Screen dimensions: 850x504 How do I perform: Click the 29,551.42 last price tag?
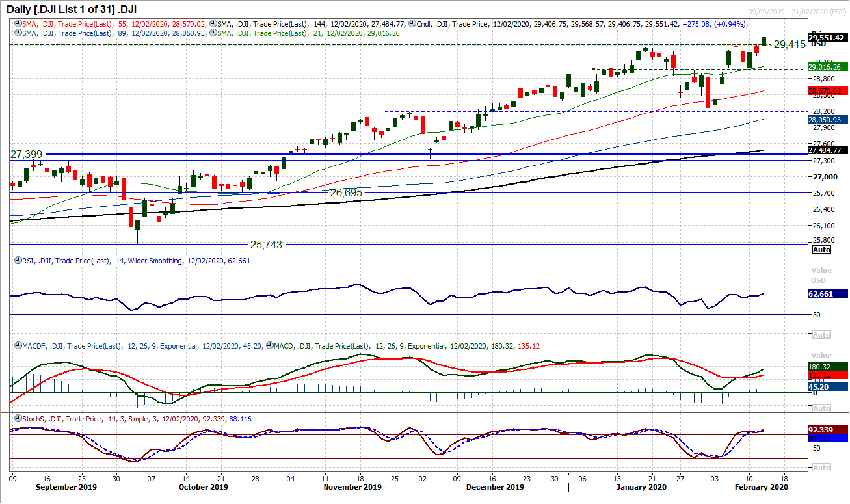(829, 38)
